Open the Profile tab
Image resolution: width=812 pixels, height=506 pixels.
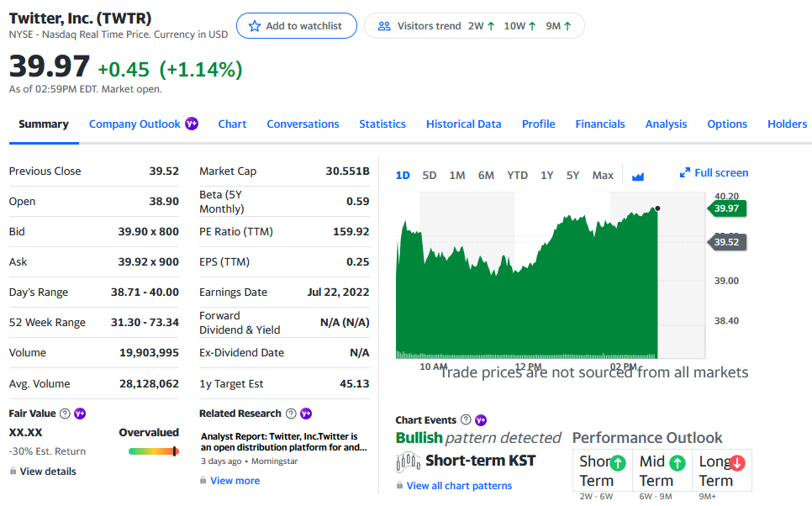tap(539, 124)
